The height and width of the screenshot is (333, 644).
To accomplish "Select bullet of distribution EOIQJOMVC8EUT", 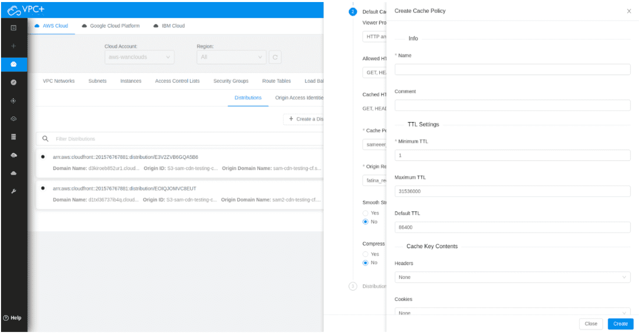I will [42, 188].
